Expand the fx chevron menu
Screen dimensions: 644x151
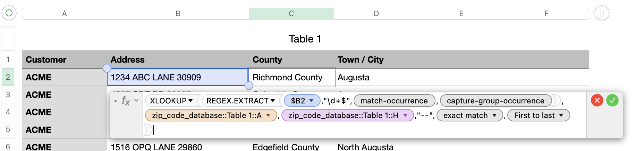pyautogui.click(x=136, y=101)
